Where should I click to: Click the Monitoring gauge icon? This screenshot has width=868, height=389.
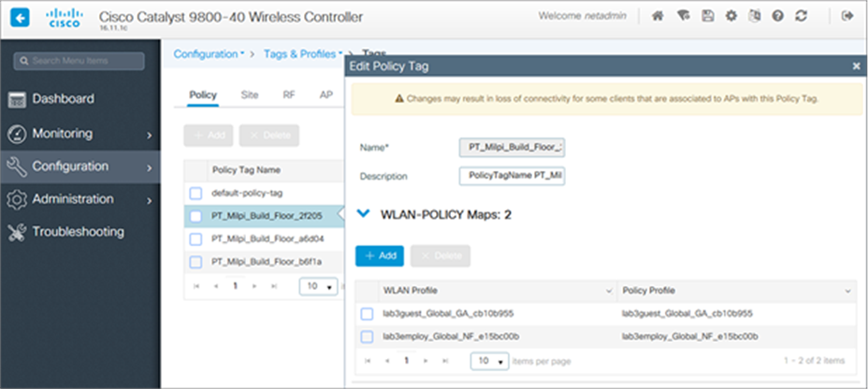click(17, 134)
